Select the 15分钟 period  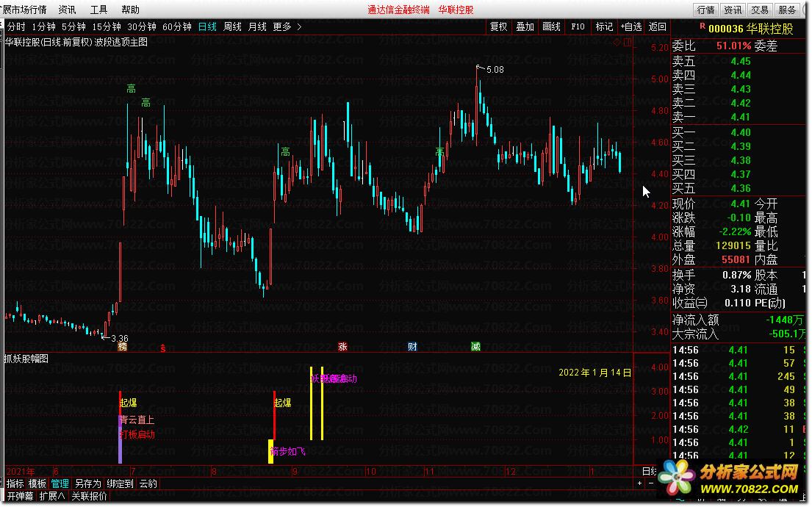tap(106, 26)
